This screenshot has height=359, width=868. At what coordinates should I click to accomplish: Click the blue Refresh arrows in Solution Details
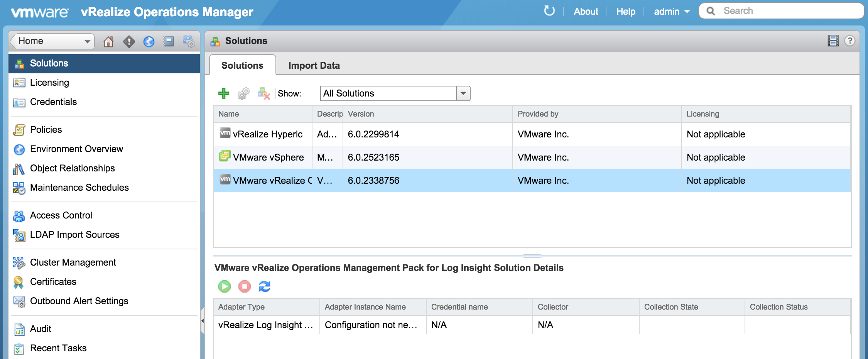point(265,286)
